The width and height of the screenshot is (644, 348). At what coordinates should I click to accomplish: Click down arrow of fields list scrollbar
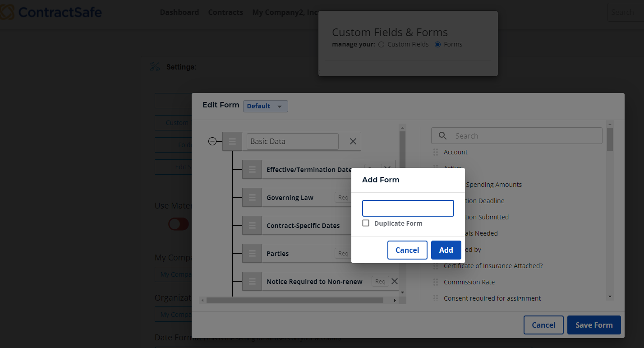(610, 297)
